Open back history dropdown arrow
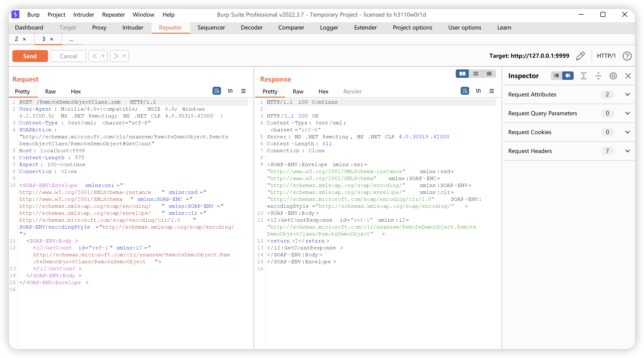Image resolution: width=644 pixels, height=358 pixels. [x=103, y=56]
